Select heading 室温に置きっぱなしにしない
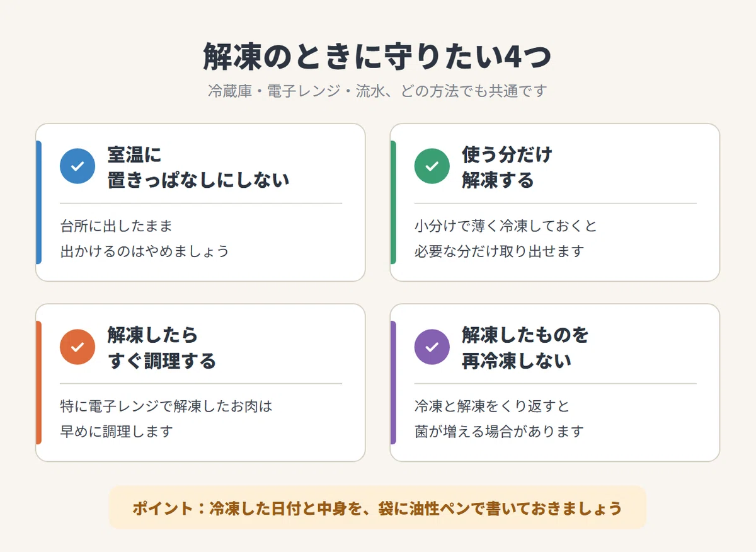 click(x=198, y=167)
